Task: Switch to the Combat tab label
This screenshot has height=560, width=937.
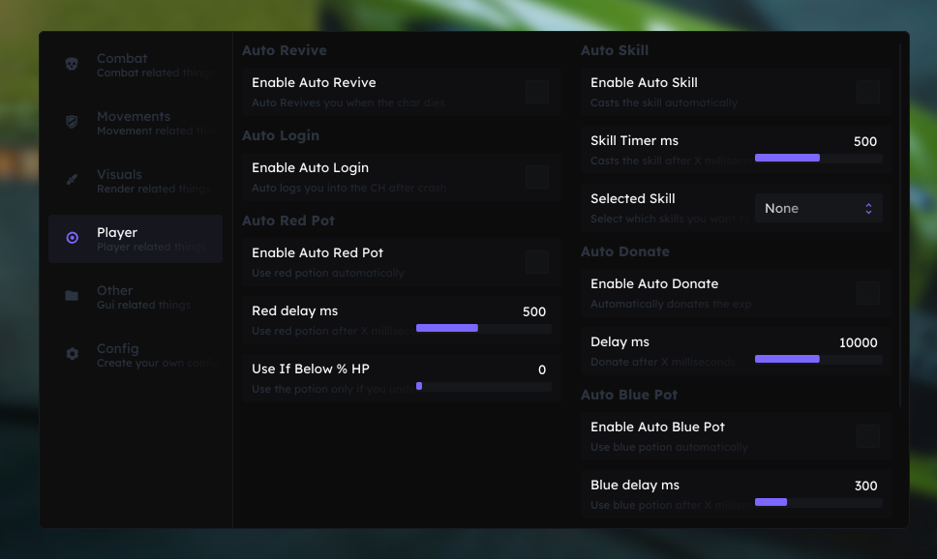Action: pos(122,59)
